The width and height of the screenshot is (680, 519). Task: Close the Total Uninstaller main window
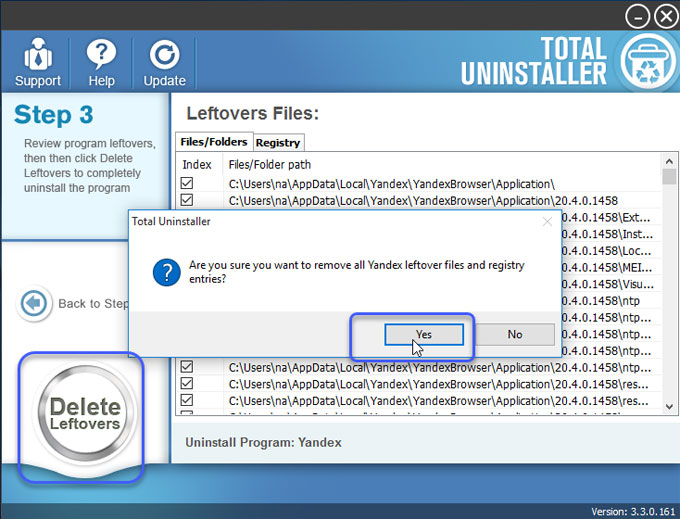point(666,16)
